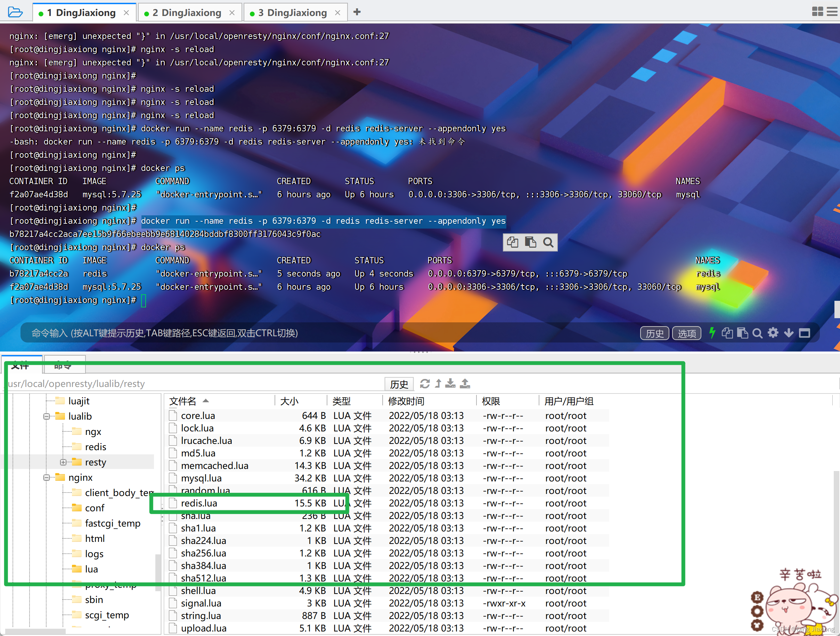Select the fastcgi_temp folder in the tree
This screenshot has height=636, width=840.
click(106, 523)
